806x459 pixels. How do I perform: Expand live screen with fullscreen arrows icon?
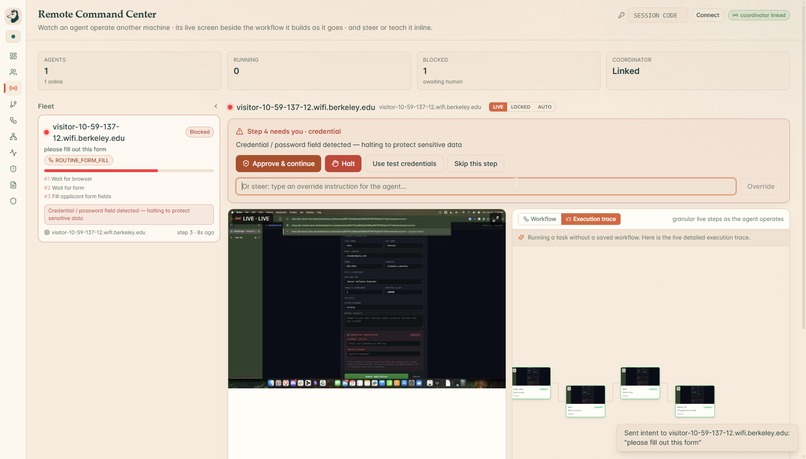(496, 218)
